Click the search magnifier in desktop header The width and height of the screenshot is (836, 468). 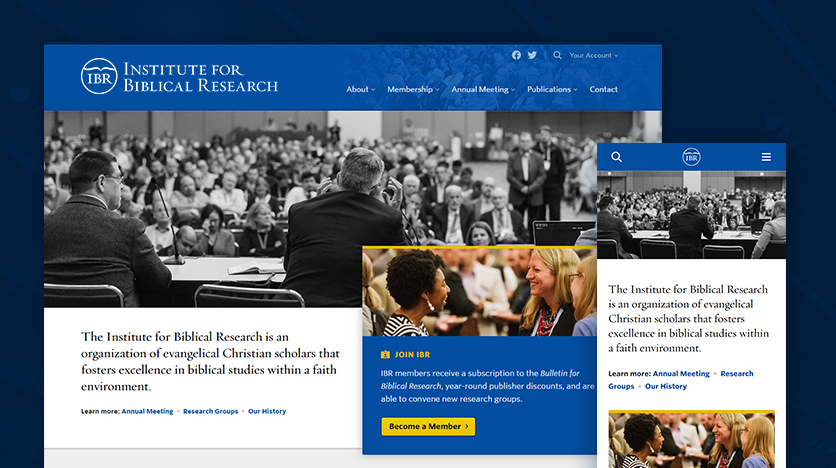point(557,55)
